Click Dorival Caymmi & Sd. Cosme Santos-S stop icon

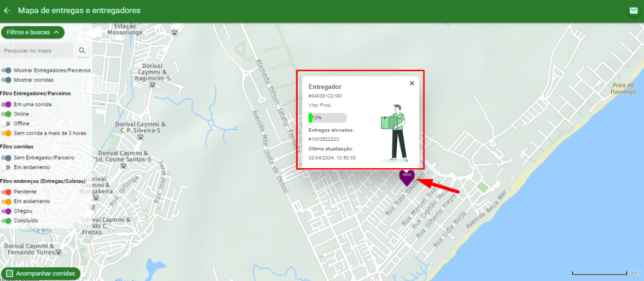[123, 166]
